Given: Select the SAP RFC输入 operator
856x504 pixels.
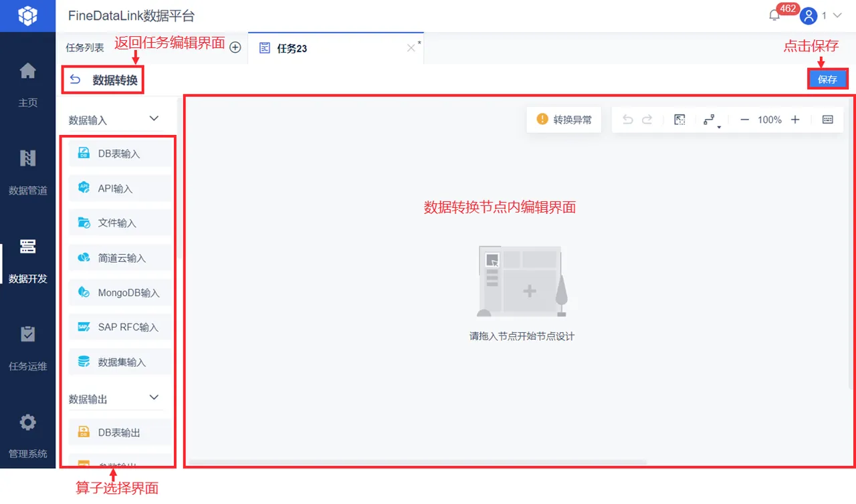Looking at the screenshot, I should (x=120, y=328).
